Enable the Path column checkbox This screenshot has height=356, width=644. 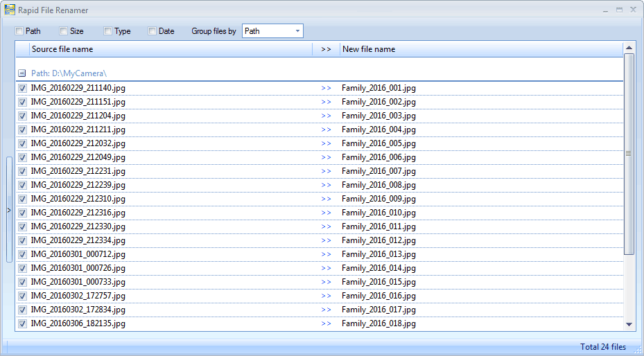pos(19,31)
